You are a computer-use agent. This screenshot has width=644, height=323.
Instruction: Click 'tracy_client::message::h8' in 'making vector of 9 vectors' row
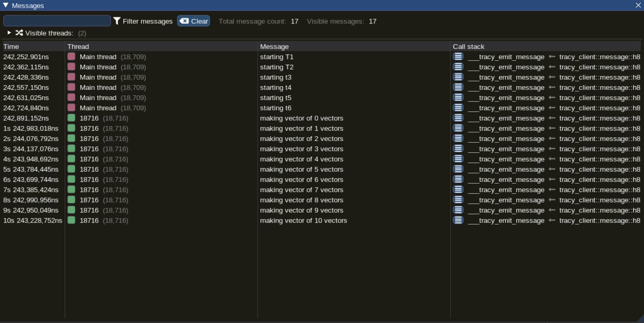[600, 210]
